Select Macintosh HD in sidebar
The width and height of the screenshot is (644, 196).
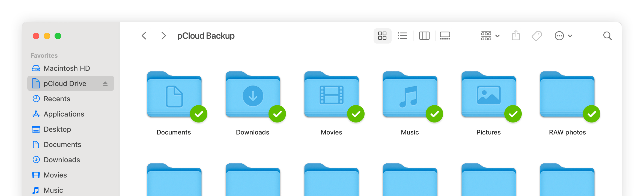[x=67, y=68]
